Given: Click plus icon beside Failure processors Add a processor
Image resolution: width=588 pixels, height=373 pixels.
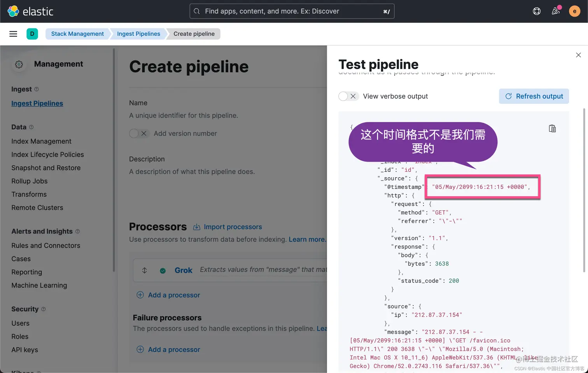Looking at the screenshot, I should pyautogui.click(x=140, y=349).
